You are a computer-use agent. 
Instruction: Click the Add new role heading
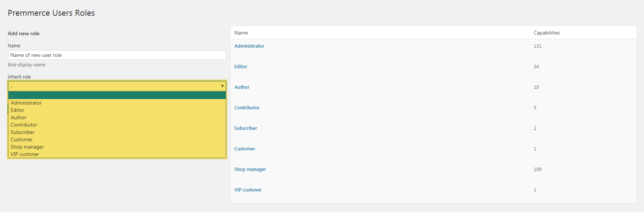23,33
